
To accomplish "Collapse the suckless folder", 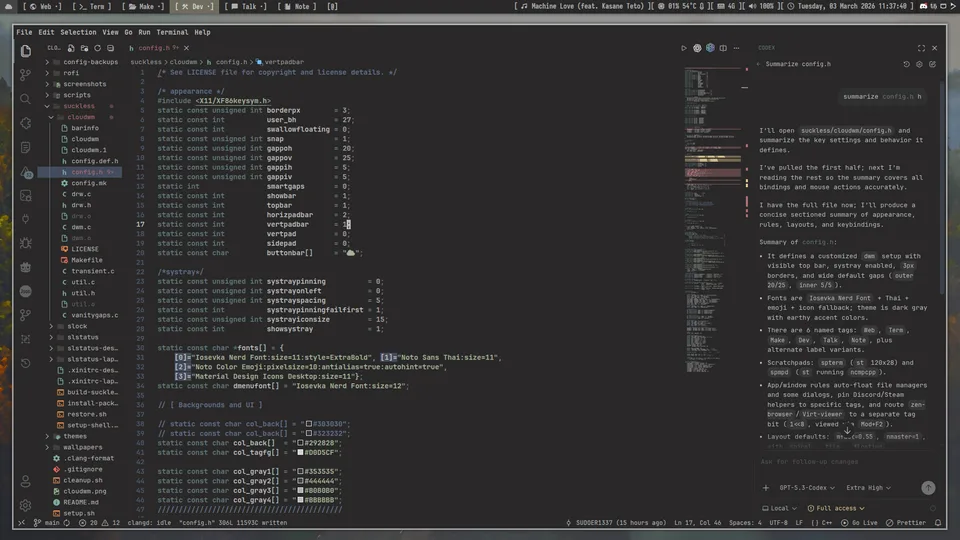I will point(82,106).
